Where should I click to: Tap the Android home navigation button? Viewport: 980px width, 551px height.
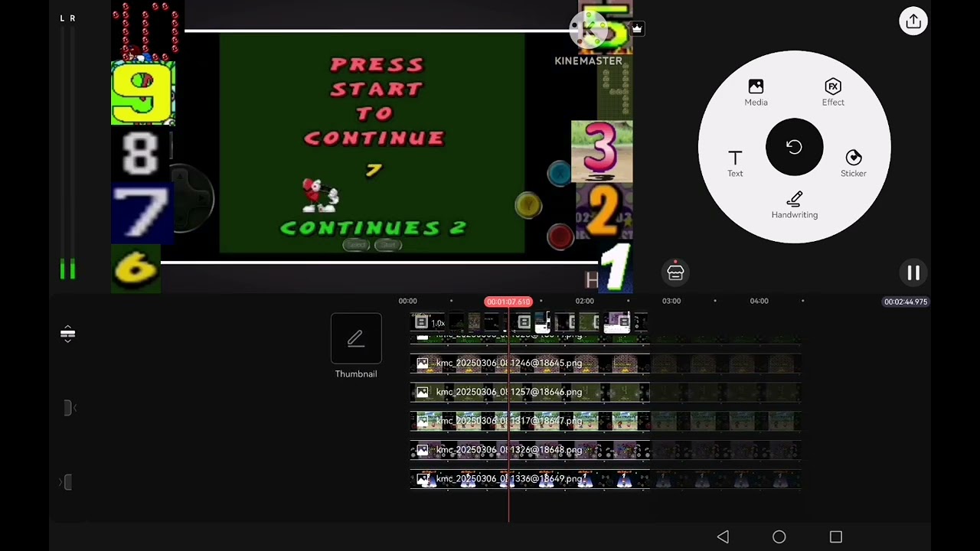779,537
